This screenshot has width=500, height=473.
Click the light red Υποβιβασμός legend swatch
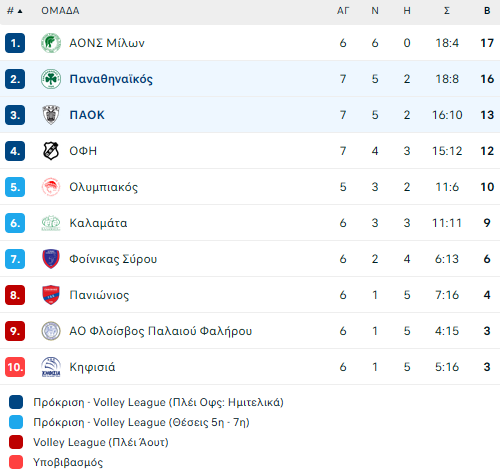(16, 462)
